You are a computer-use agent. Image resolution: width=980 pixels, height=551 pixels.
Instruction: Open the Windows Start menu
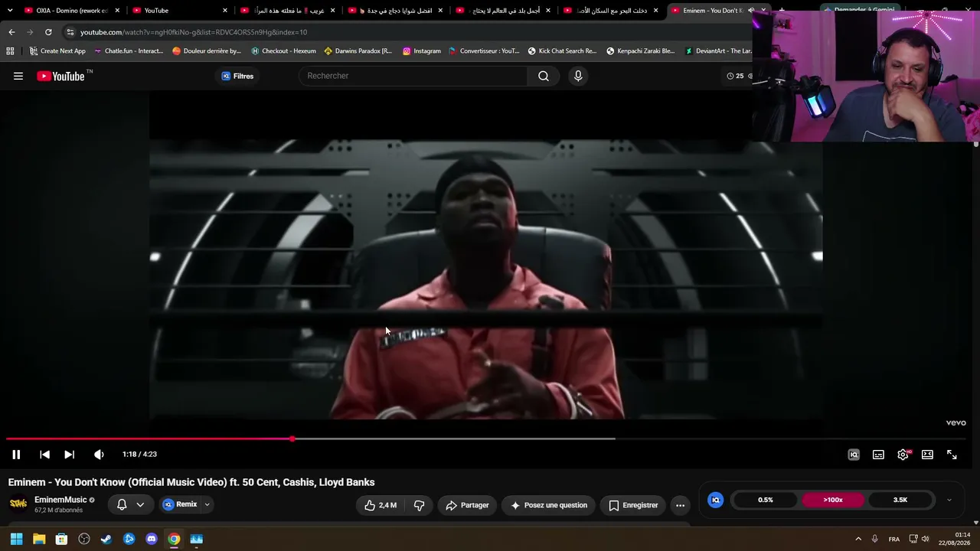tap(16, 539)
